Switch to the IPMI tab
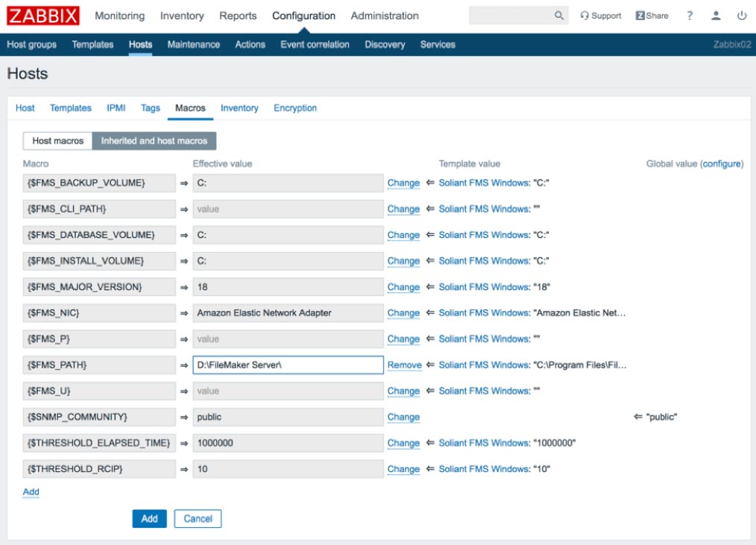The height and width of the screenshot is (545, 756). [116, 108]
